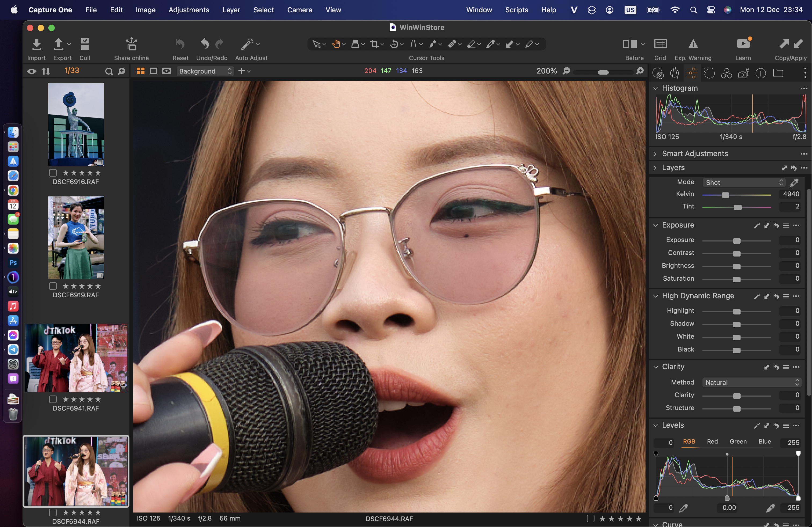Check the checkbox on DSCF6944.RAF thumbnail
812x527 pixels.
52,512
